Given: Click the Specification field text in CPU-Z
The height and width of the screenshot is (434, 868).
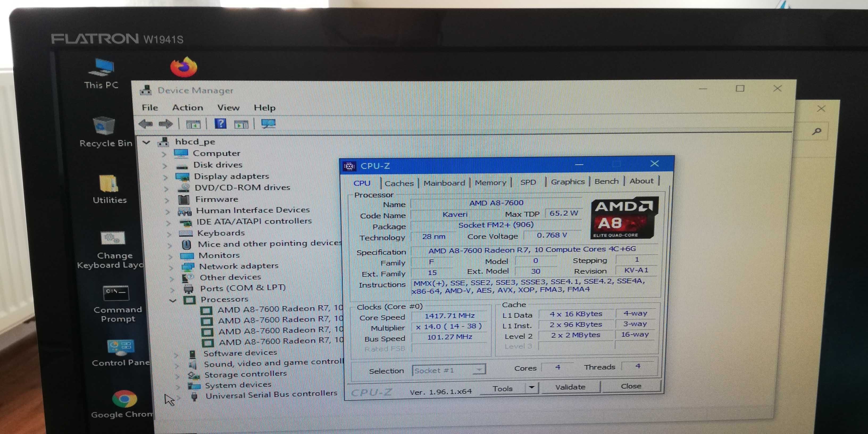Looking at the screenshot, I should (532, 250).
